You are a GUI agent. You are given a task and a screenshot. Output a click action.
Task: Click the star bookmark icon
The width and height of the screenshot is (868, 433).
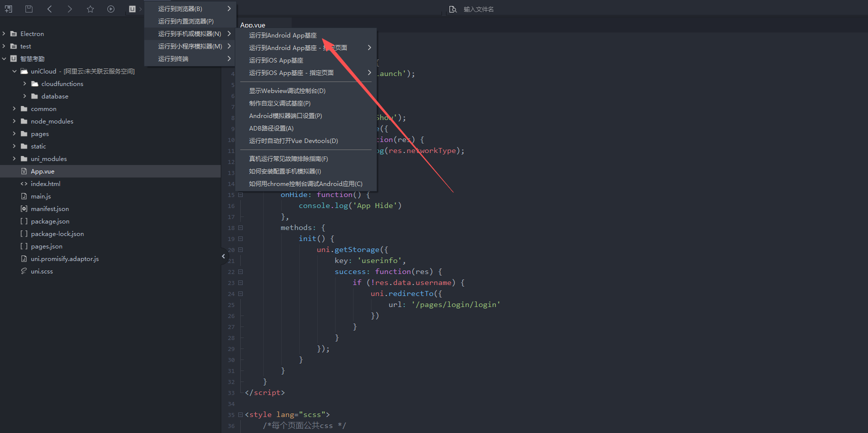click(x=90, y=9)
